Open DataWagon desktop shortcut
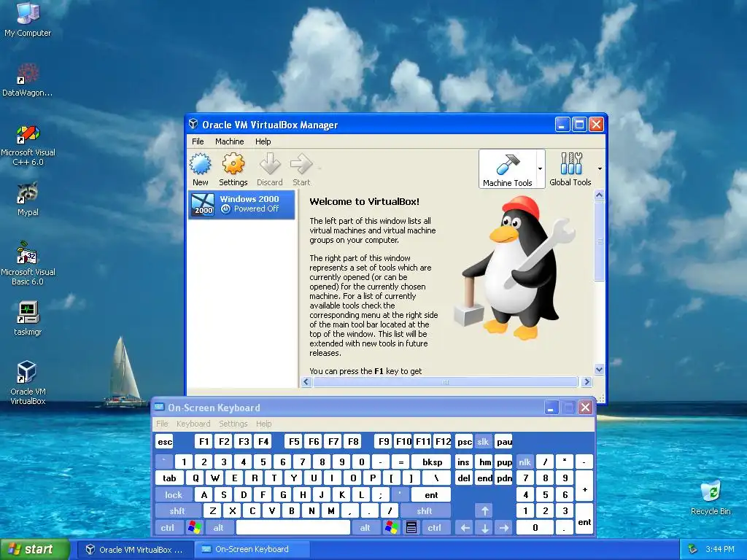 point(28,80)
